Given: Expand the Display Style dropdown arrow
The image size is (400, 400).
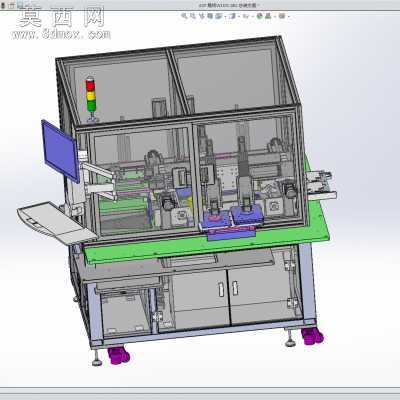Looking at the screenshot, I should coord(239,16).
